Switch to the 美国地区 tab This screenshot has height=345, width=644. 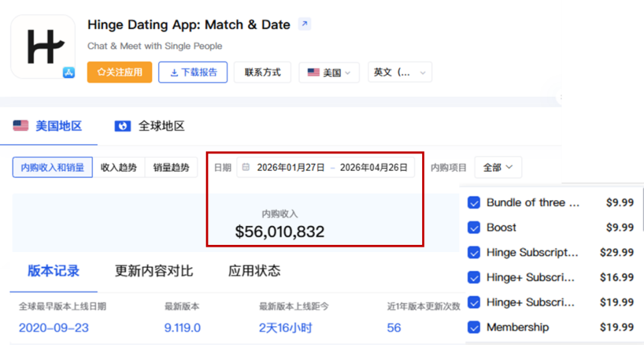[x=48, y=126]
